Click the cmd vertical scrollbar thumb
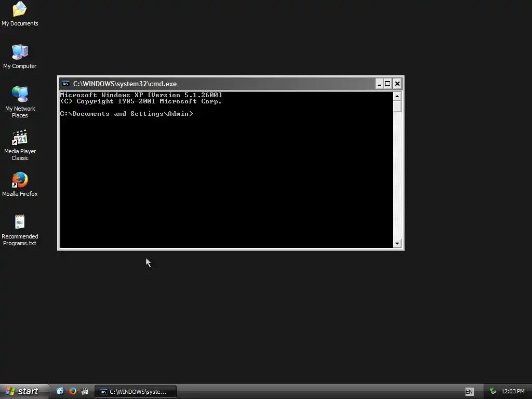 click(397, 106)
